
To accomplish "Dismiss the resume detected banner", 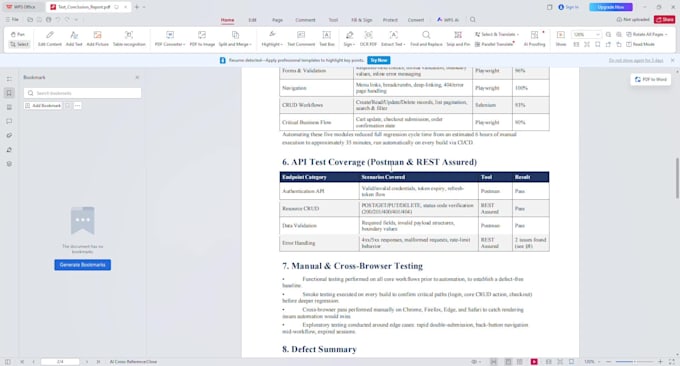I will (673, 60).
